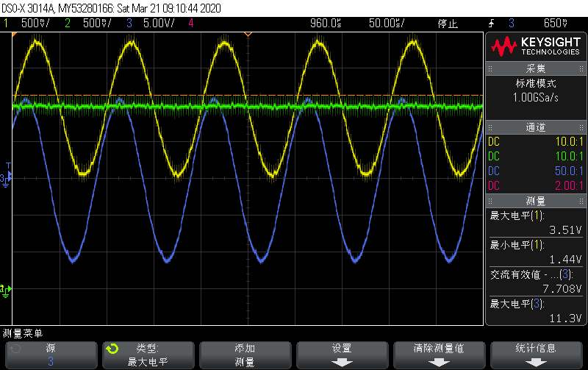Image resolution: width=588 pixels, height=370 pixels.
Task: Click the 最大电平(3) measurement label
Action: [517, 304]
